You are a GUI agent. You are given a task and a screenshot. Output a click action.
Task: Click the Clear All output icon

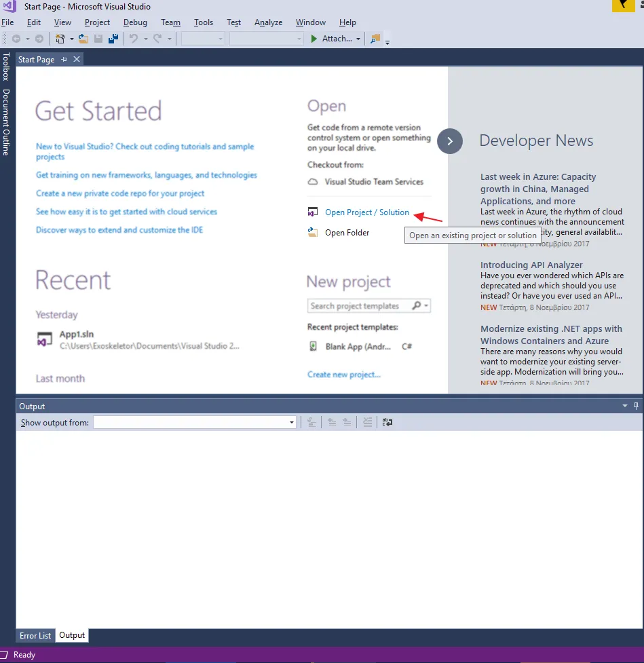pyautogui.click(x=367, y=422)
